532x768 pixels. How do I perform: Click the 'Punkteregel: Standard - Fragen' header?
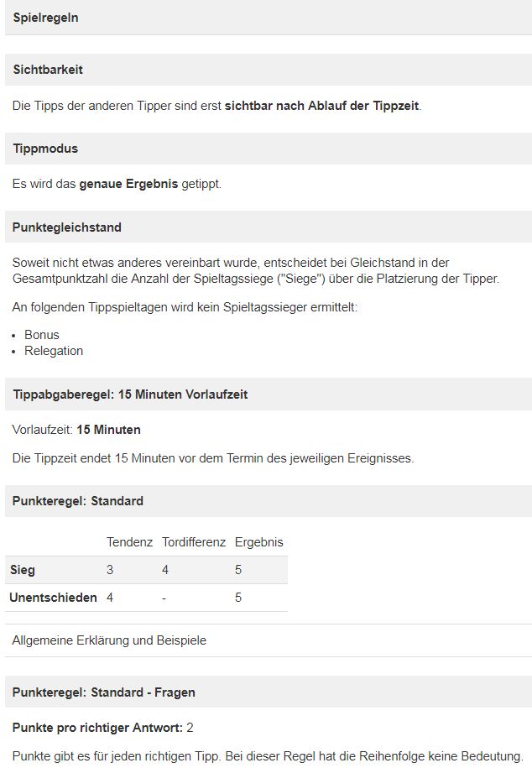(x=104, y=692)
